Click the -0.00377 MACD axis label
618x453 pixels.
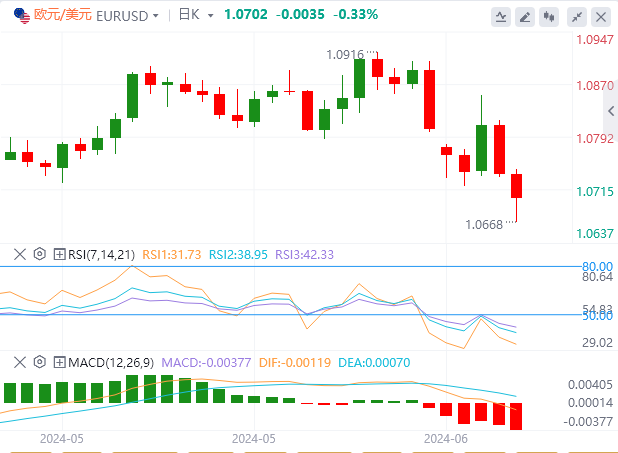point(588,422)
